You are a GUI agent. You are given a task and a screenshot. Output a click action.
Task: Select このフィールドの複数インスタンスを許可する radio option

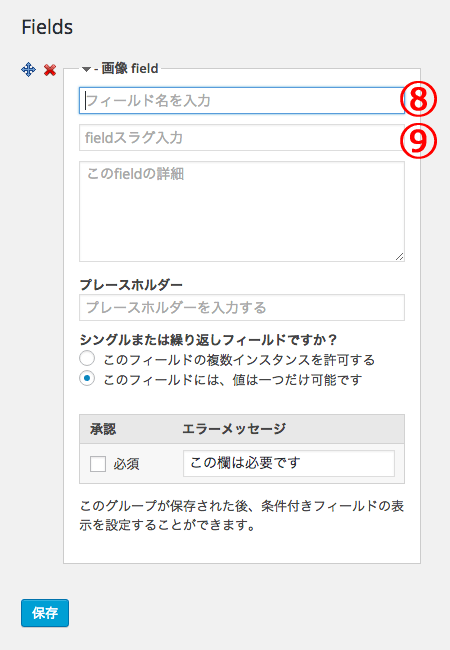tap(87, 358)
